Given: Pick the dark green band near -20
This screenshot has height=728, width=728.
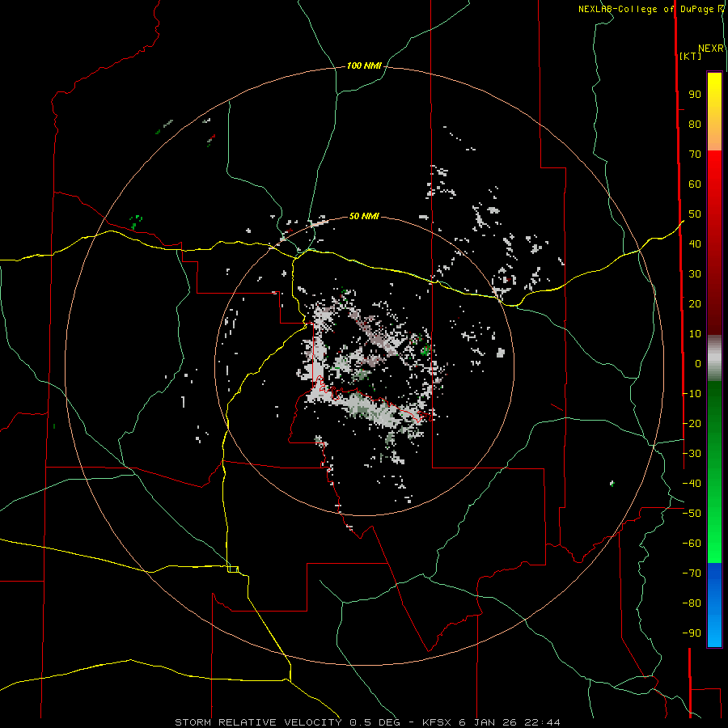Looking at the screenshot, I should pos(714,418).
